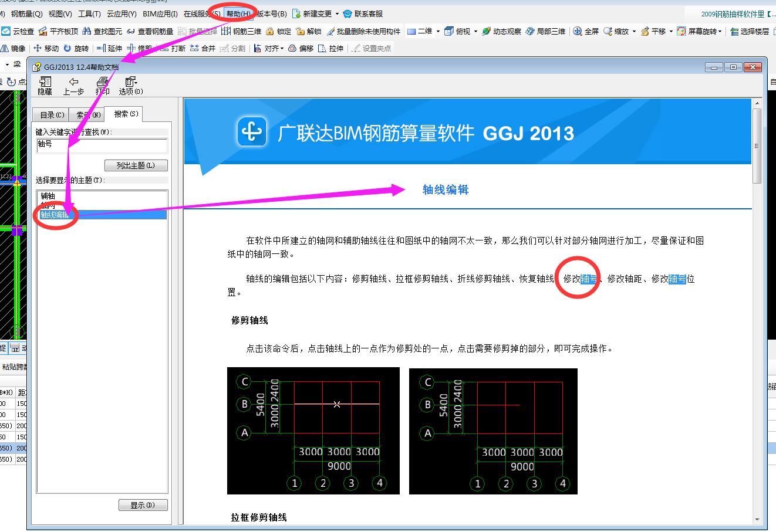Open the 对齐 align dropdown
The width and height of the screenshot is (776, 532).
[269, 48]
